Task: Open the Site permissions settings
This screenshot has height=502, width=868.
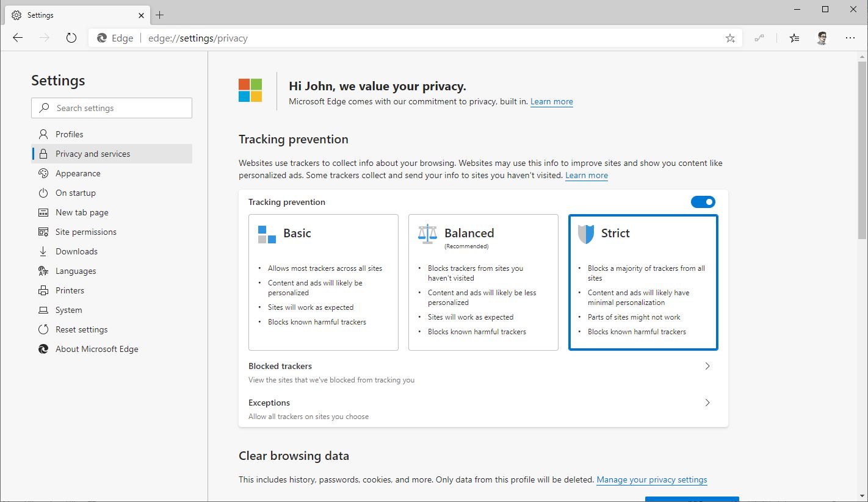Action: [85, 231]
